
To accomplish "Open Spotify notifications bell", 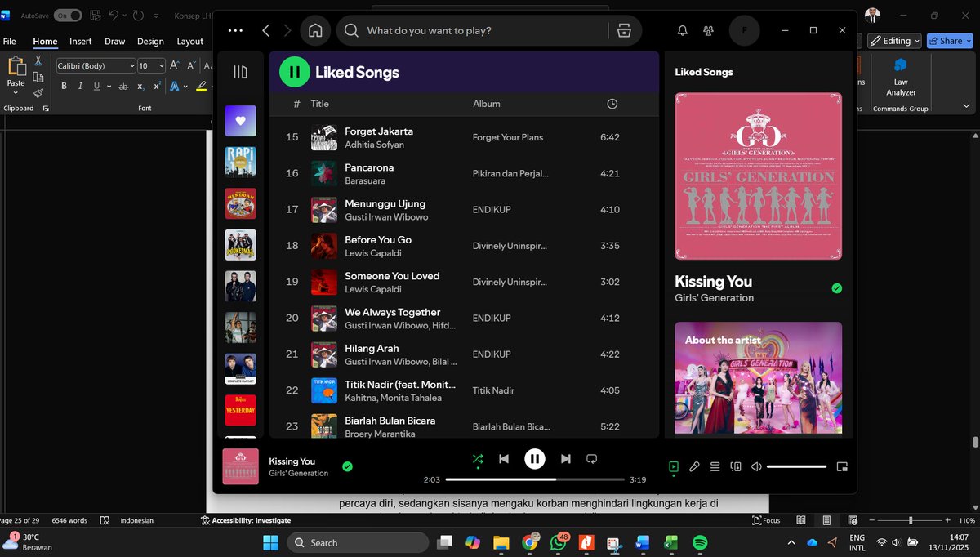I will 683,30.
